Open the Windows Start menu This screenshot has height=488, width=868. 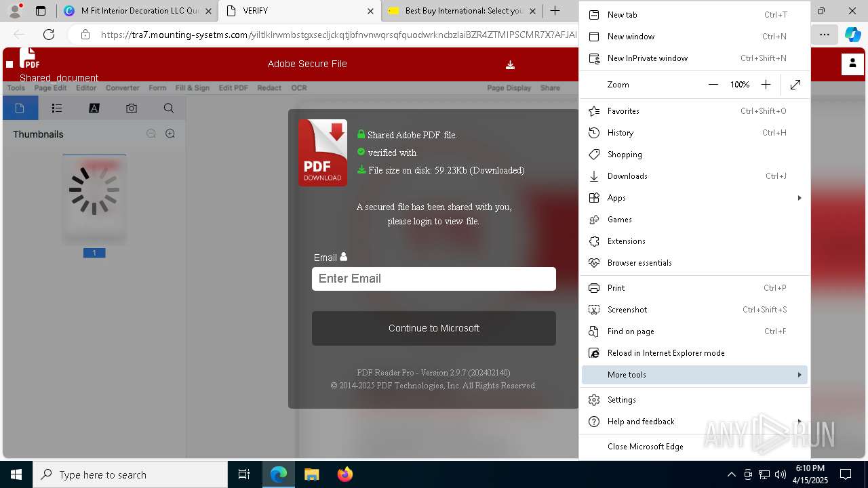[16, 474]
